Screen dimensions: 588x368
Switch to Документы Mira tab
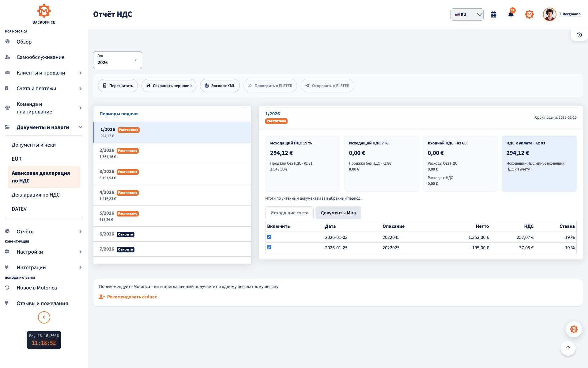point(338,213)
